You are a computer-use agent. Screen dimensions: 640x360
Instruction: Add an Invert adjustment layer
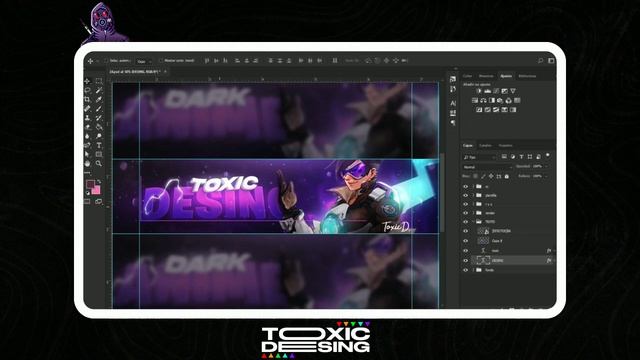click(x=479, y=110)
